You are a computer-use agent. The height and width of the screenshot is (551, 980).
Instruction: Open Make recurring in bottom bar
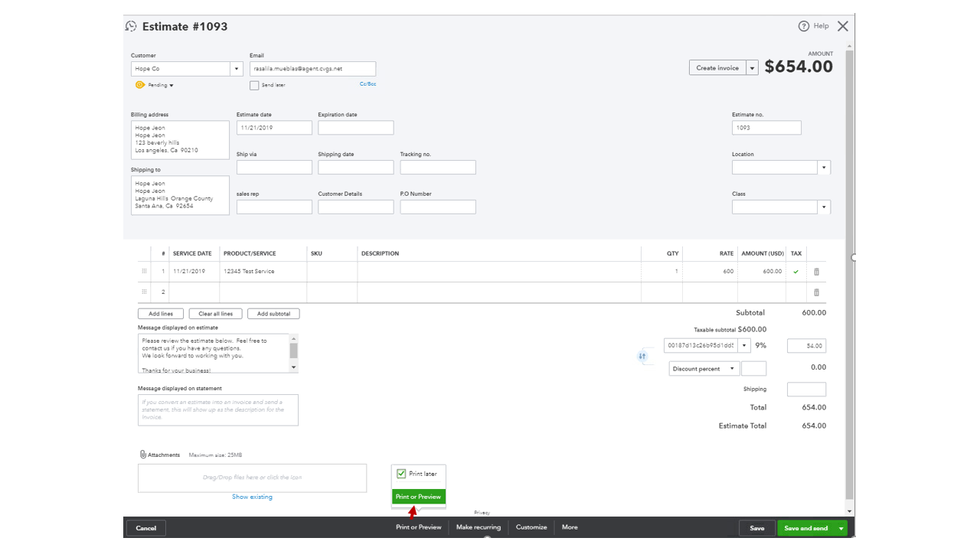[x=479, y=527]
